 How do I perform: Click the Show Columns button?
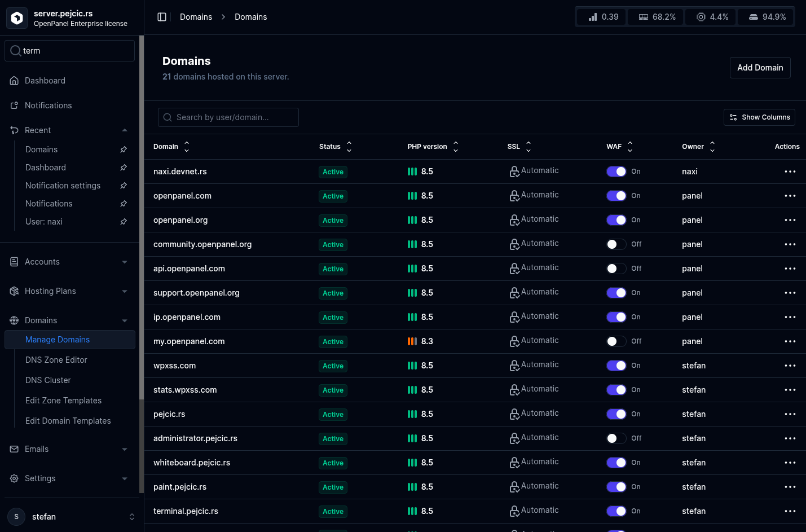(x=759, y=117)
